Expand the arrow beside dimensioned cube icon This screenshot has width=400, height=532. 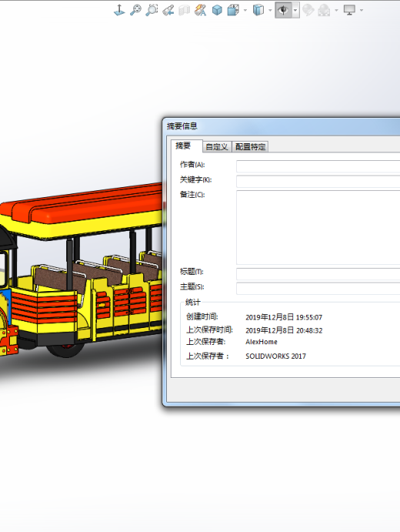[245, 10]
